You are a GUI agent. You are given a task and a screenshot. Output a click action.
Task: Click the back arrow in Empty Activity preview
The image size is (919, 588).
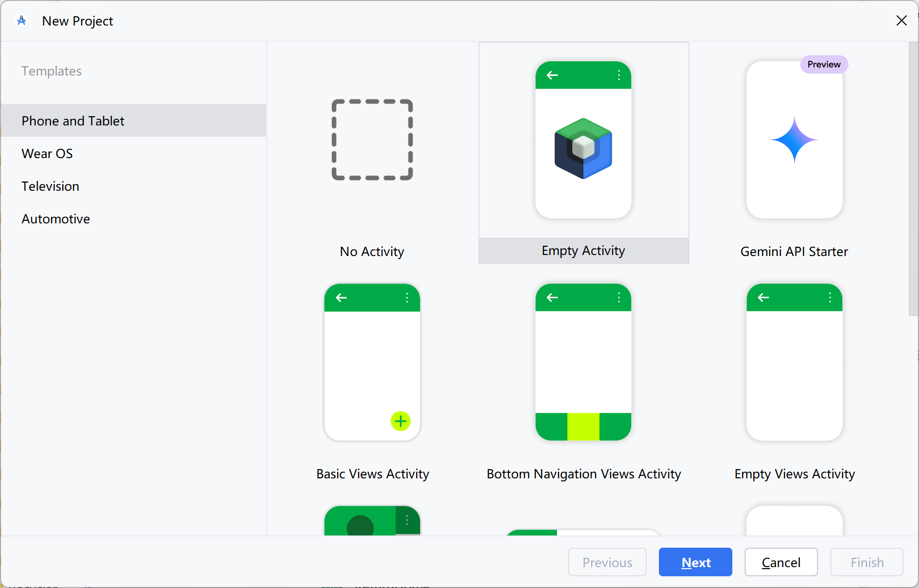552,75
